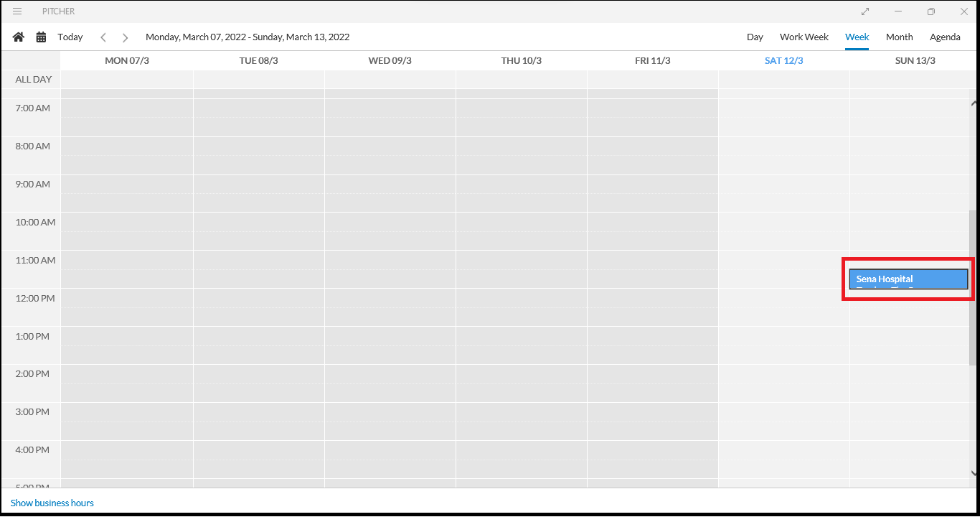Open the hamburger menu
The height and width of the screenshot is (517, 980).
pos(17,11)
